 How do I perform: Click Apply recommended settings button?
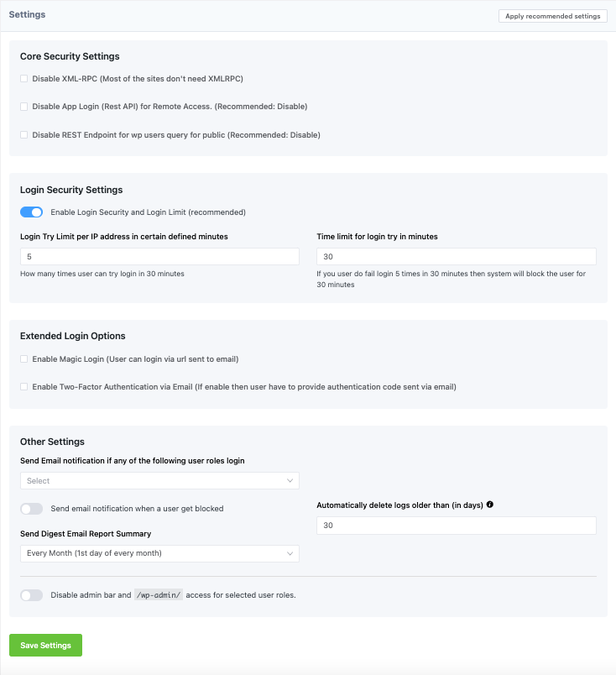click(552, 16)
